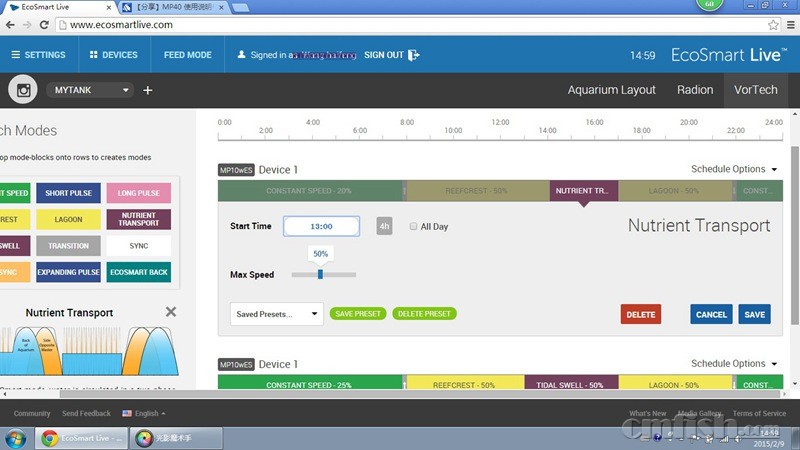Click the Start Time input field
Screen dimensions: 800x450
(x=321, y=227)
